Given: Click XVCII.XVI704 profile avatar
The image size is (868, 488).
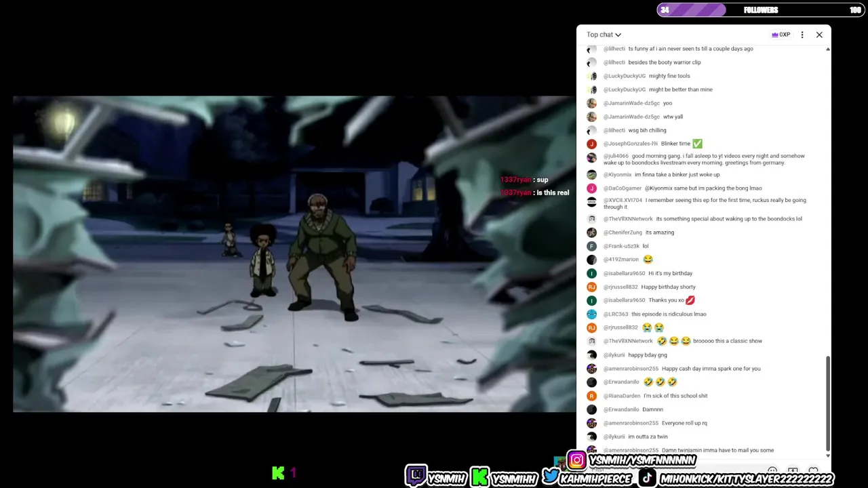Looking at the screenshot, I should coord(591,201).
